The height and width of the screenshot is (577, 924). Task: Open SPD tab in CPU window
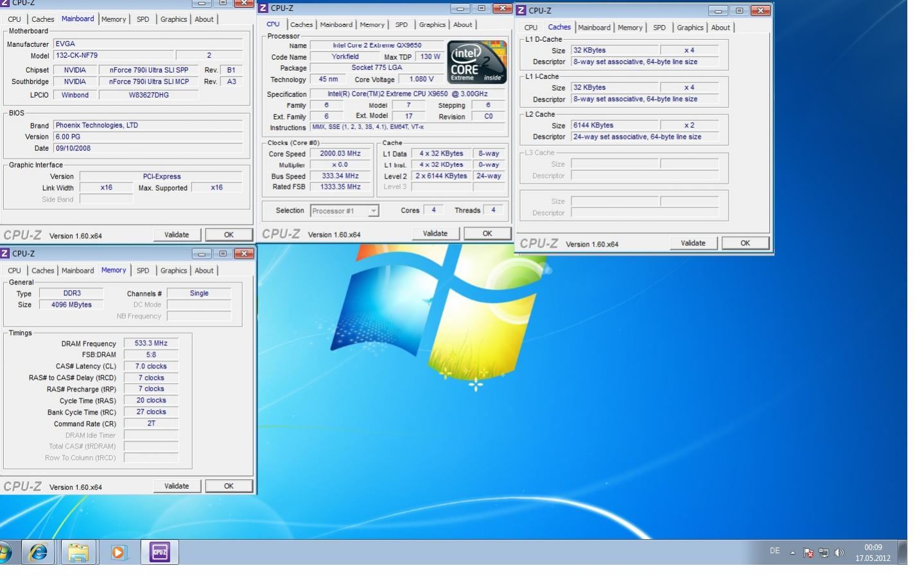[x=401, y=24]
